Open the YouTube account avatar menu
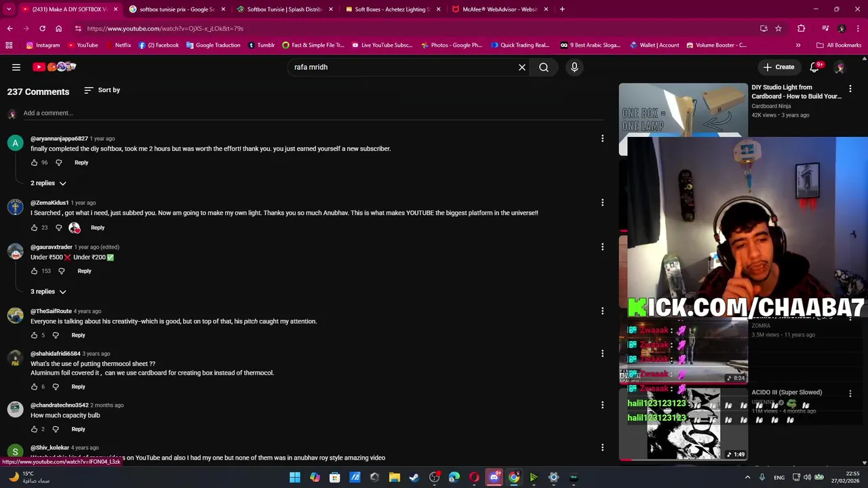The width and height of the screenshot is (868, 488). coord(840,67)
